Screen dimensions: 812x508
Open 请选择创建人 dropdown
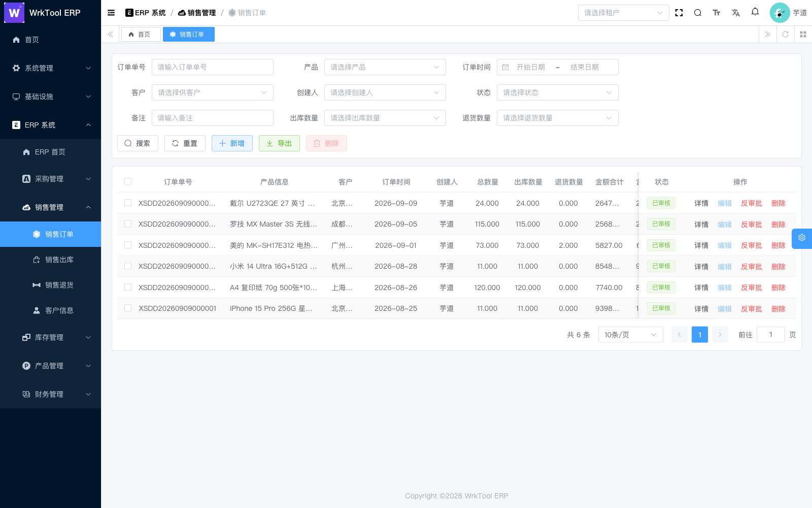pyautogui.click(x=385, y=92)
